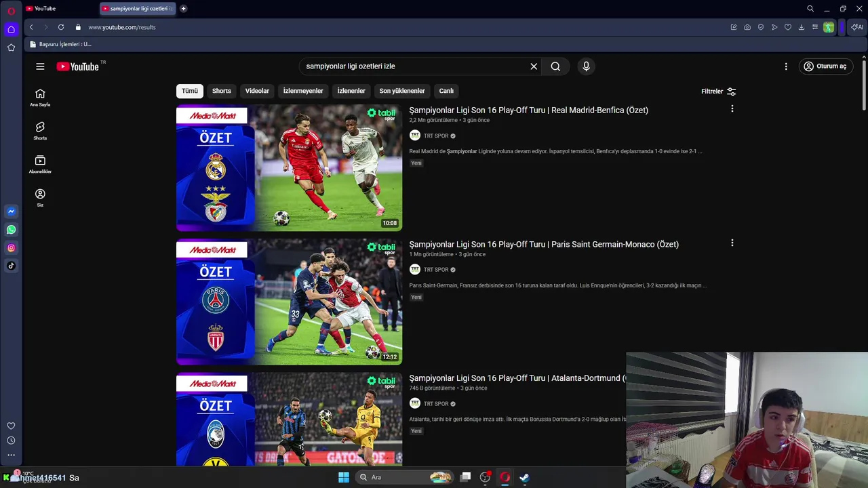This screenshot has height=488, width=868.
Task: Select the Canlı filter chip
Action: coord(446,91)
